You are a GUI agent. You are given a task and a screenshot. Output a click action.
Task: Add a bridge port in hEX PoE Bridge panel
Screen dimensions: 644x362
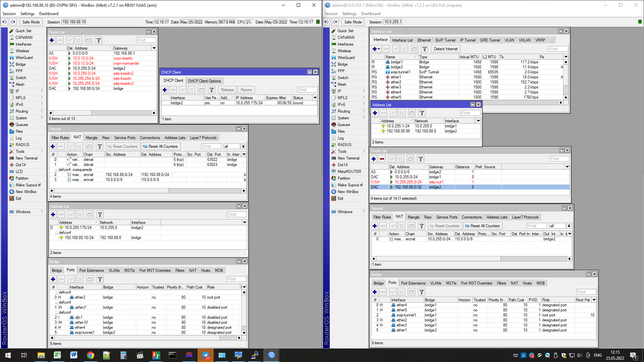point(375,292)
